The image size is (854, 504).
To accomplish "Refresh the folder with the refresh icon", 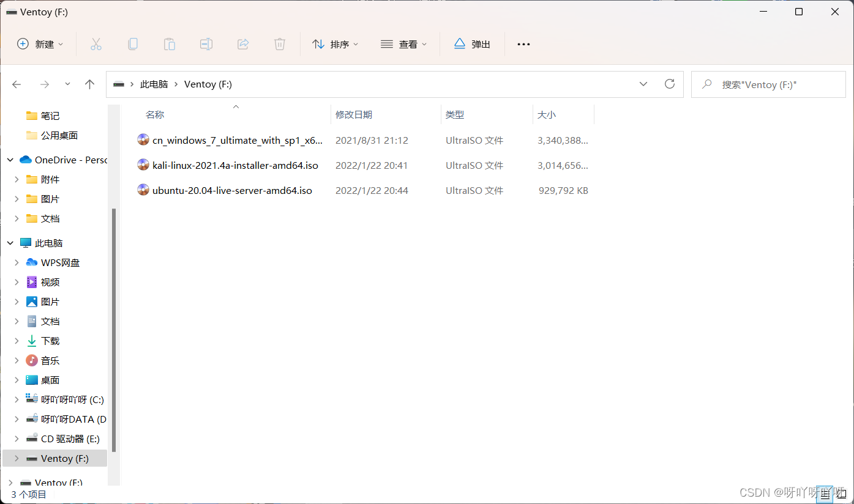I will coord(670,84).
